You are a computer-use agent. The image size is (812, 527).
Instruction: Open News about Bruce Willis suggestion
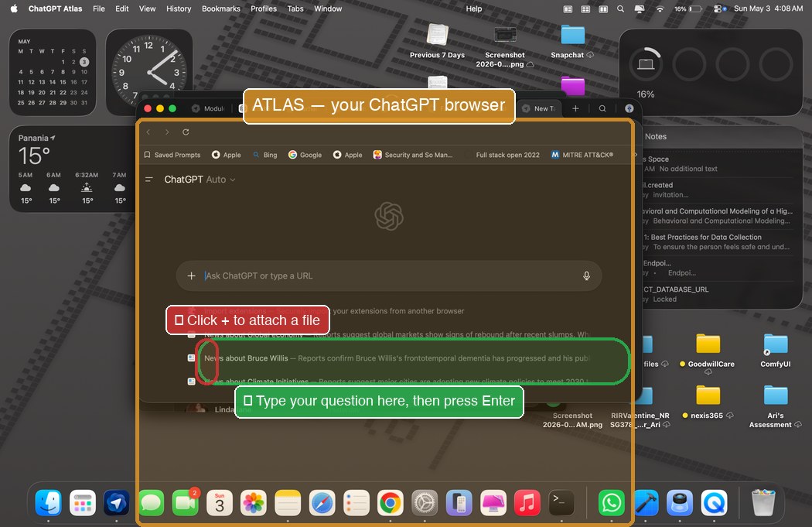pos(388,358)
